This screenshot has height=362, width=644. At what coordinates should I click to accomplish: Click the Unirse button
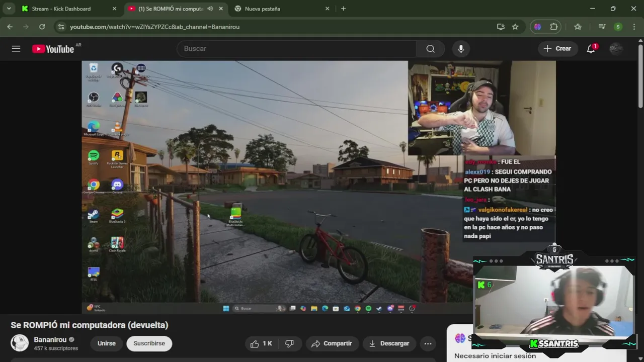click(x=107, y=343)
